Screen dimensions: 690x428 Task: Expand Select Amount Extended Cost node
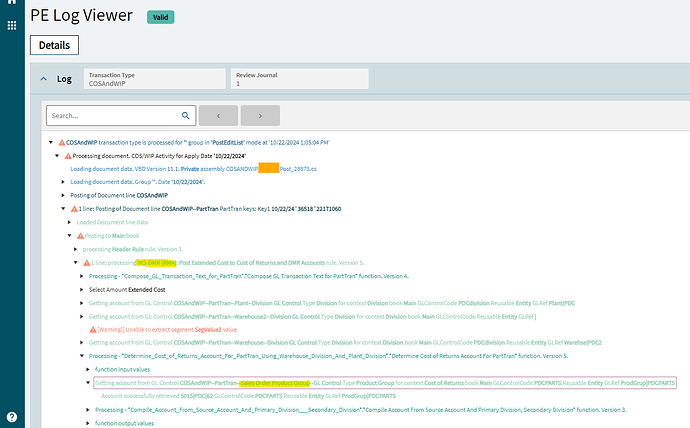(81, 290)
